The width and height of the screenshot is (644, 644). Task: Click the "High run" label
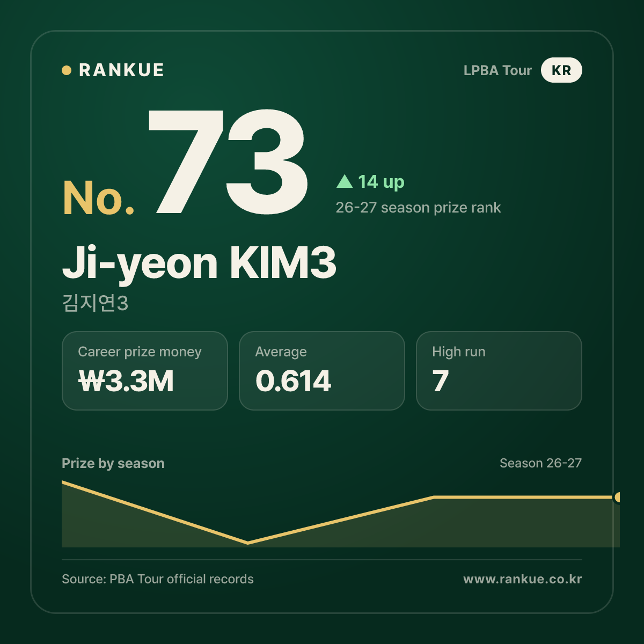click(459, 352)
